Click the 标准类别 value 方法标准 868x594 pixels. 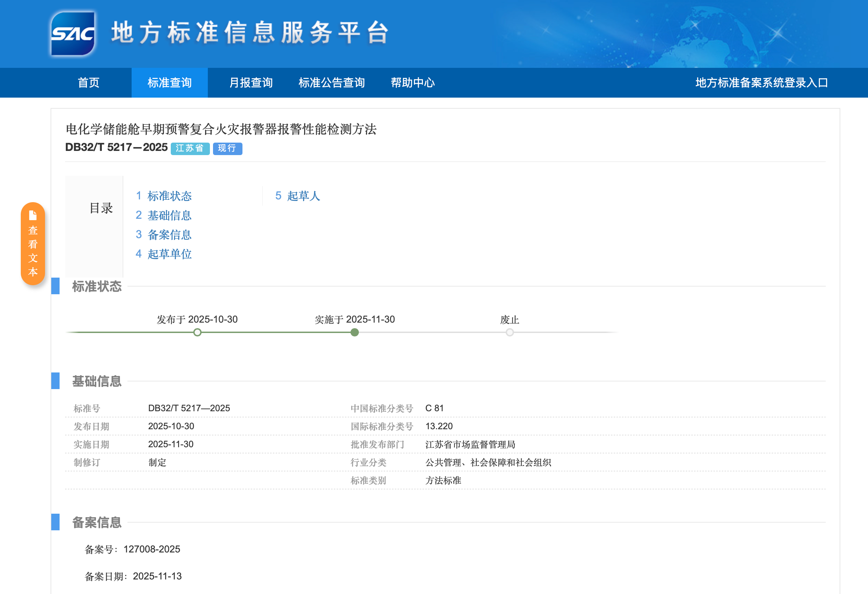(x=443, y=480)
